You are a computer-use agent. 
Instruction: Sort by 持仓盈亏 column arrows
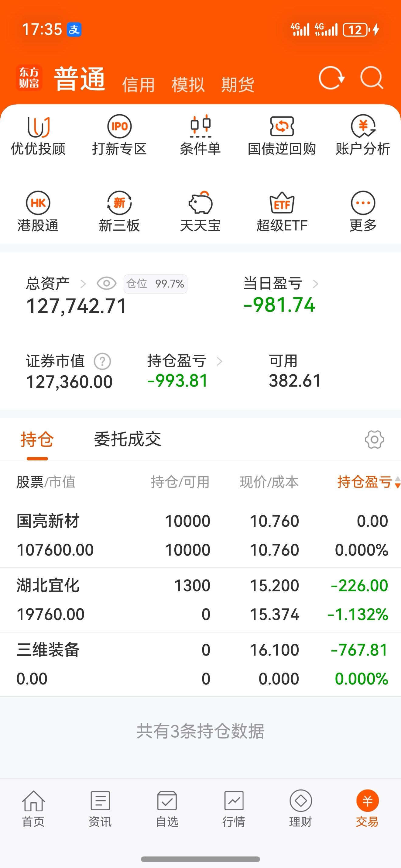pyautogui.click(x=398, y=482)
